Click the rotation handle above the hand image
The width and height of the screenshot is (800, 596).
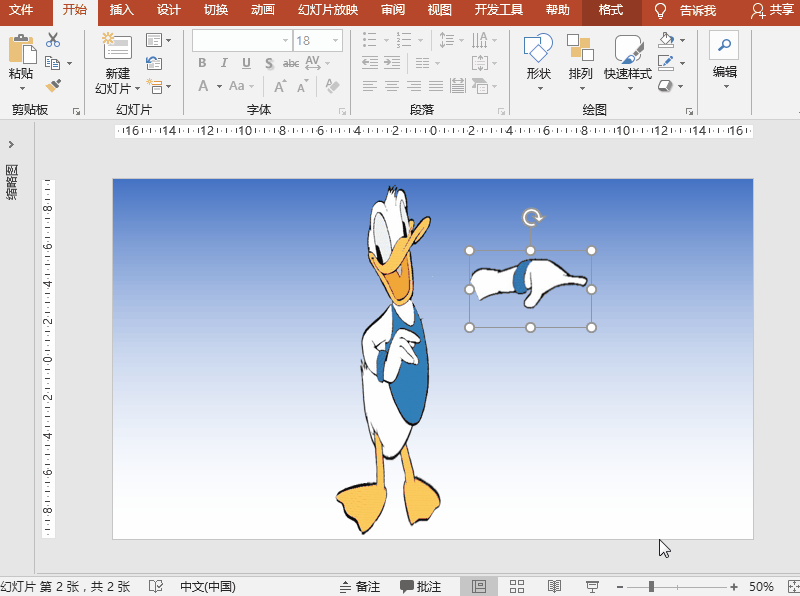pos(532,218)
